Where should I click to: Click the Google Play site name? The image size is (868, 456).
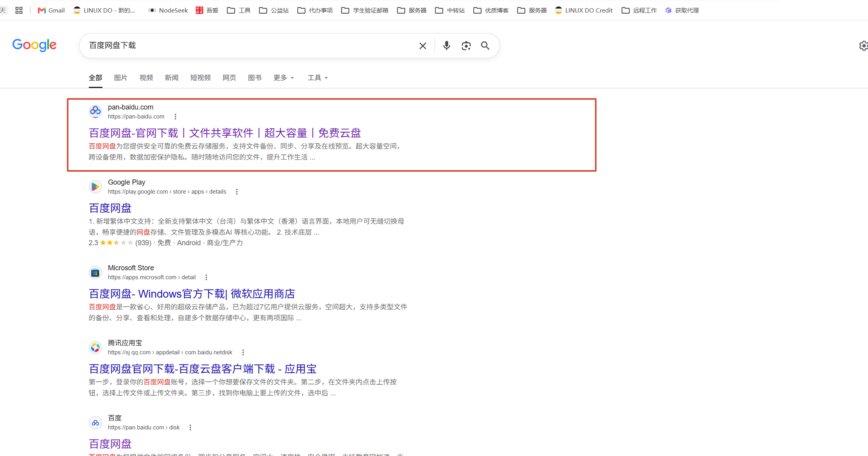coord(127,182)
